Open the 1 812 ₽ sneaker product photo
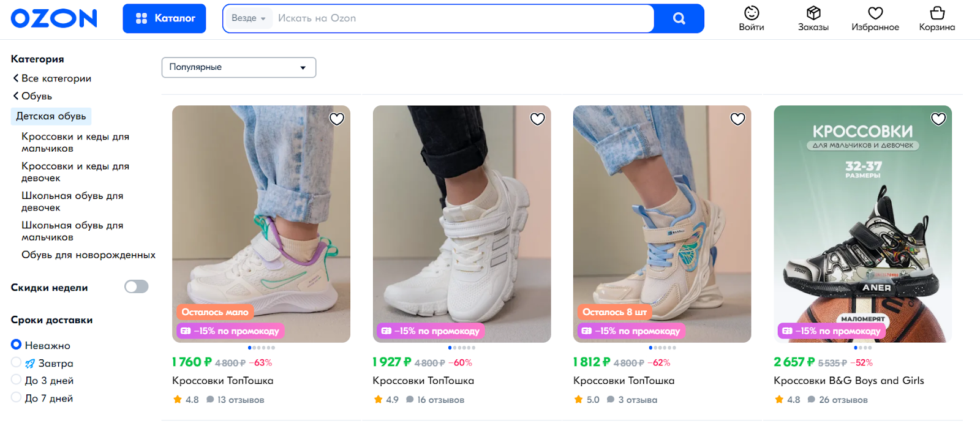 tap(661, 223)
